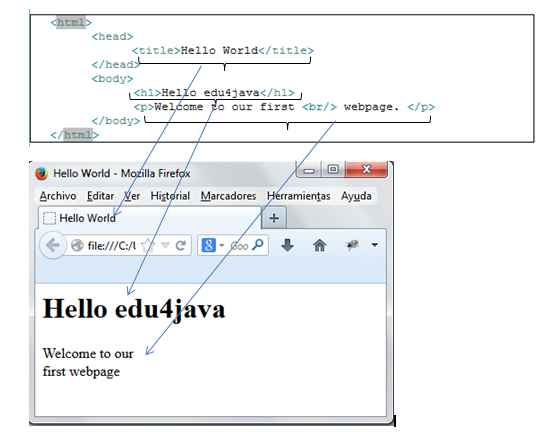The height and width of the screenshot is (432, 543).
Task: Click the search magnifier icon
Action: pyautogui.click(x=258, y=245)
